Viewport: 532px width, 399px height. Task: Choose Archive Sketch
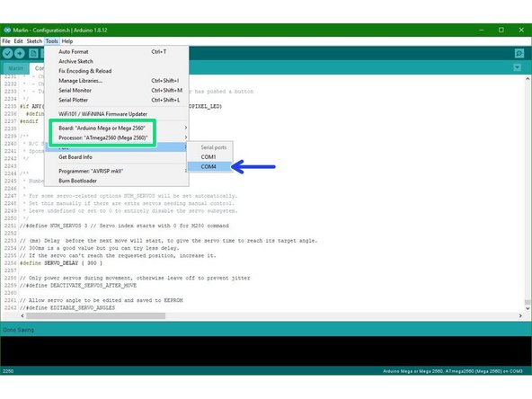click(x=117, y=61)
